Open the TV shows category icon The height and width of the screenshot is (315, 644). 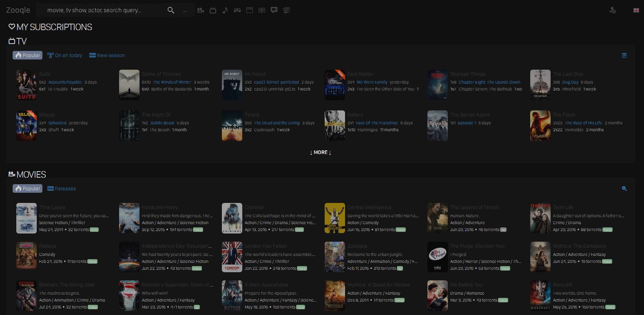point(213,10)
